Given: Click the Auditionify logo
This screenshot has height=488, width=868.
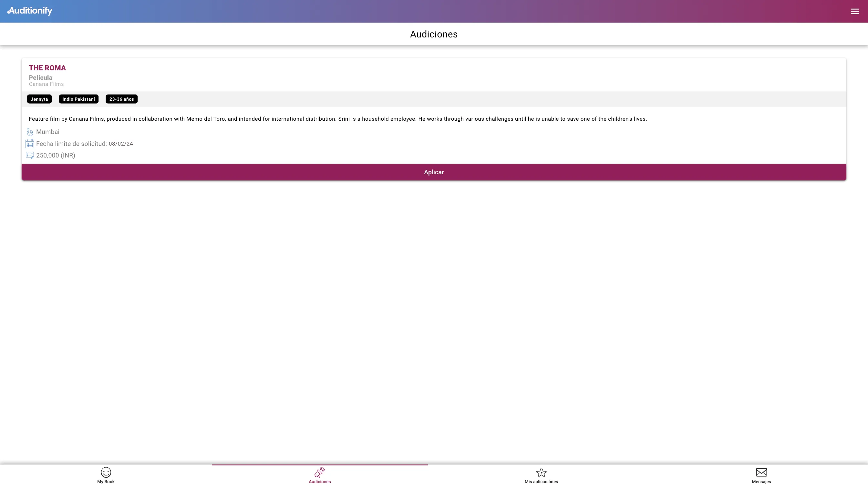Looking at the screenshot, I should click(30, 11).
